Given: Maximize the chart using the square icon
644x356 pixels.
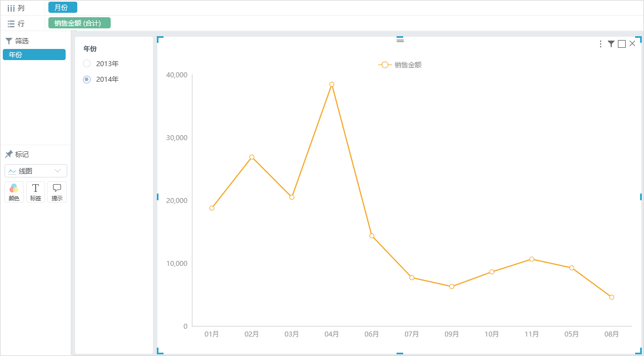Looking at the screenshot, I should 622,44.
